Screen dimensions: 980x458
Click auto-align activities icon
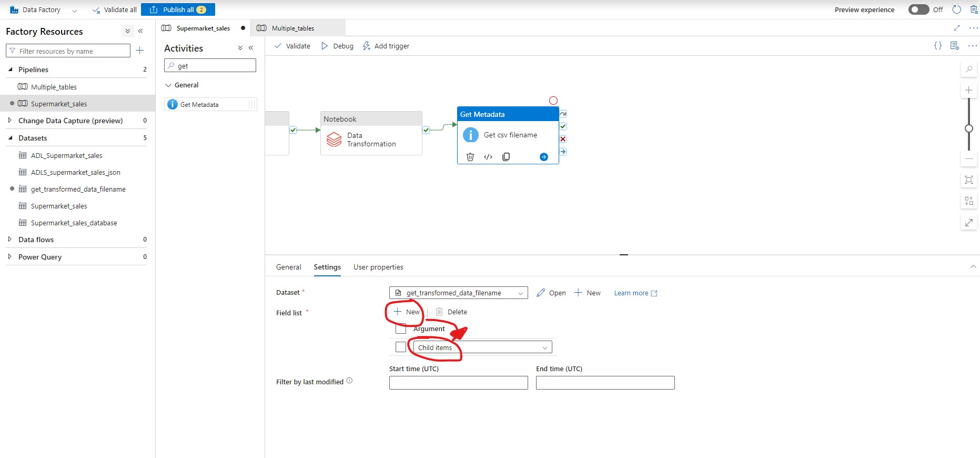tap(969, 201)
